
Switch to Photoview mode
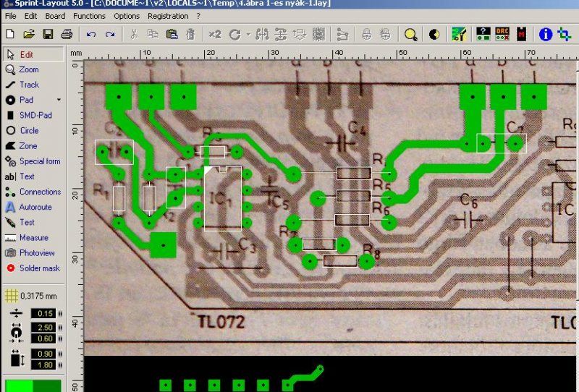coord(33,253)
